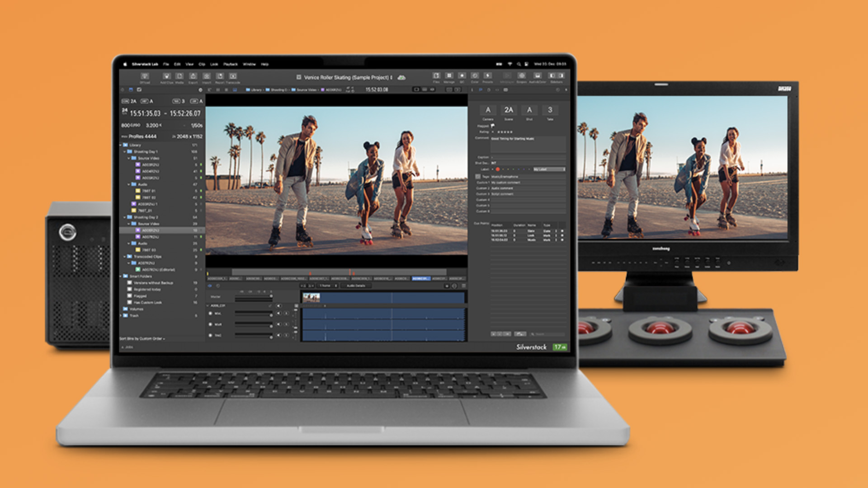Click the clip thumbnail in the timeline
The image size is (868, 488).
311,297
